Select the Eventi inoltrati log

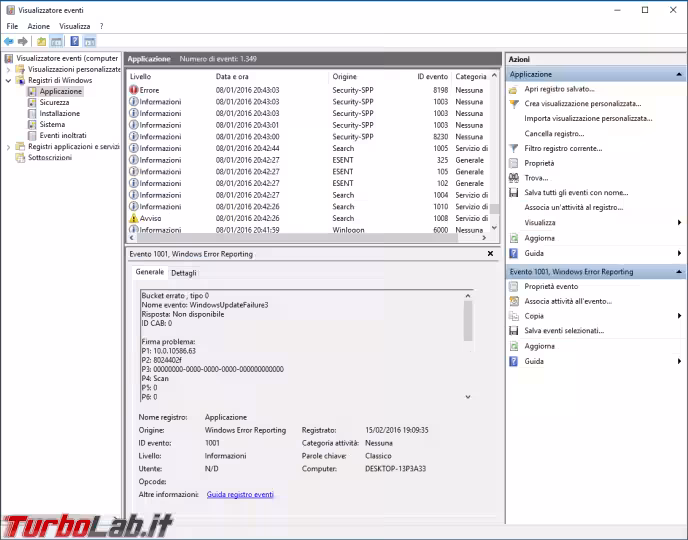click(x=63, y=136)
